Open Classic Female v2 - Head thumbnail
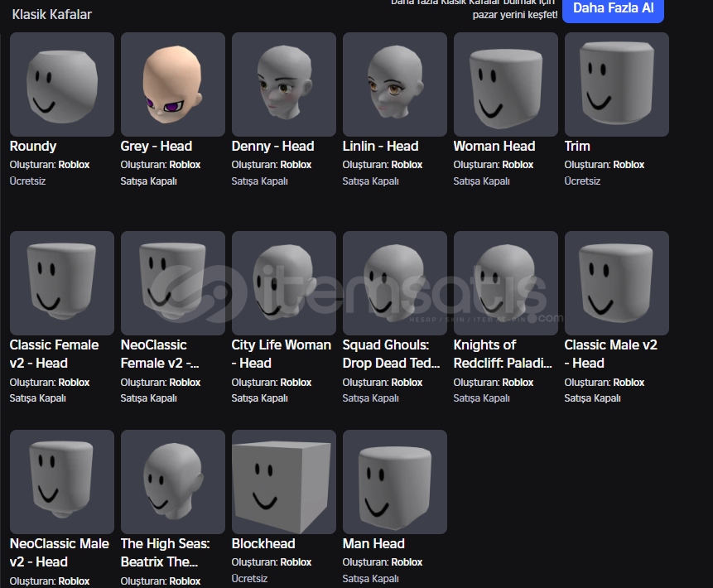This screenshot has width=713, height=588. click(62, 283)
